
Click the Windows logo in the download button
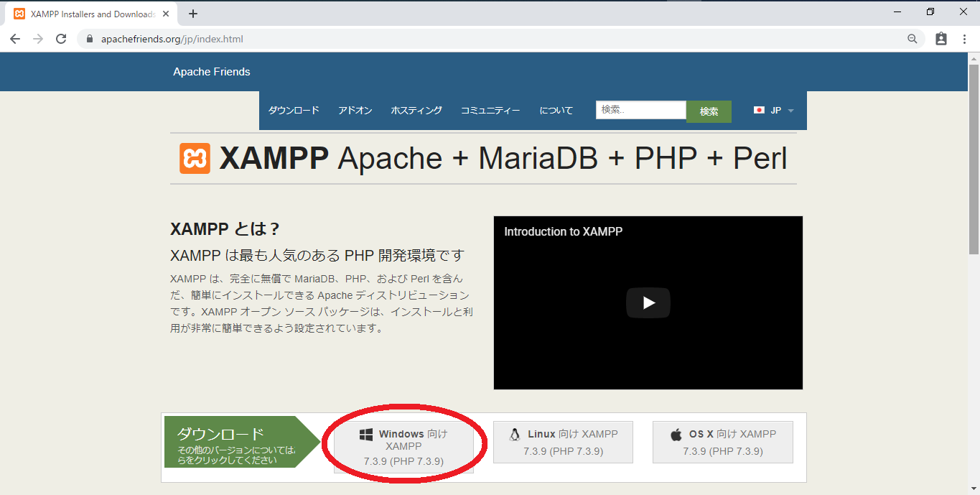pos(366,434)
